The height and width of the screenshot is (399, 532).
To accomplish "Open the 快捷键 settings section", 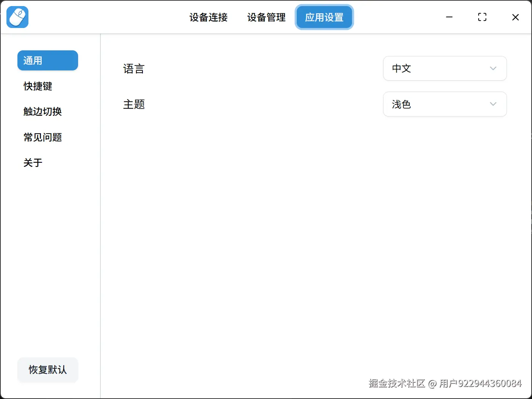I will point(38,86).
